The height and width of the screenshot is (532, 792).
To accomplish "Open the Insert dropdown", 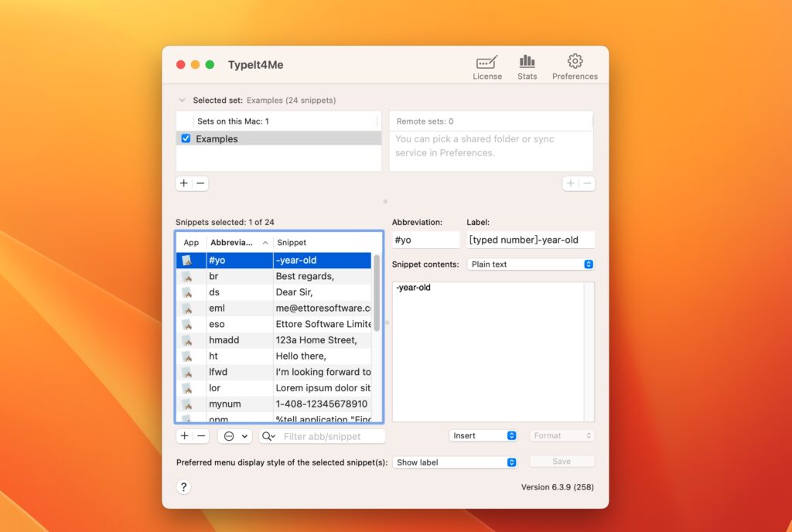I will pyautogui.click(x=483, y=435).
